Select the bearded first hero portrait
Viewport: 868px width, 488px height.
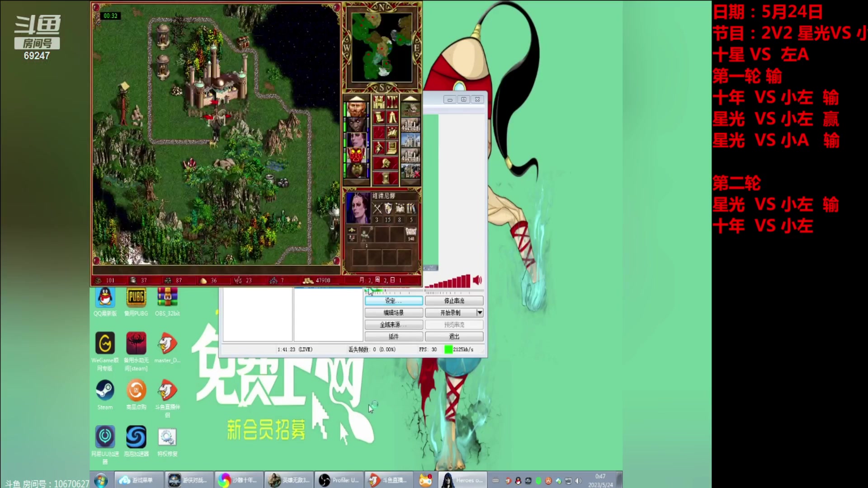357,110
